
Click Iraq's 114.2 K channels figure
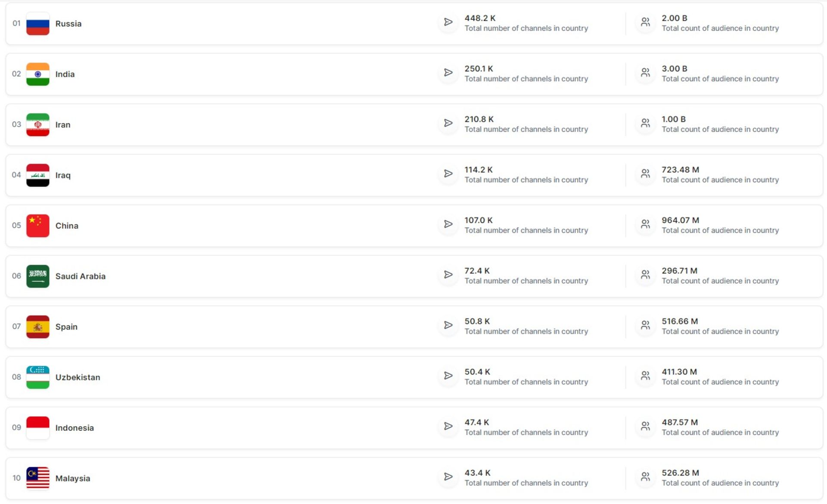pos(478,170)
